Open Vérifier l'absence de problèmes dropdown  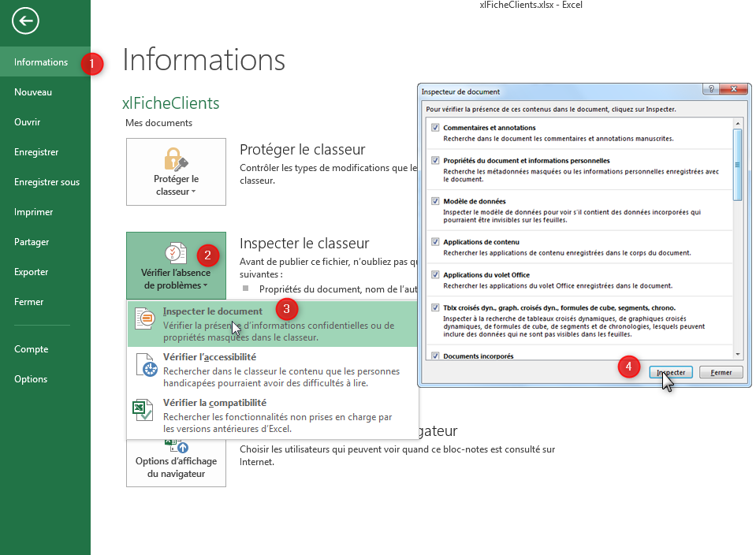pos(176,266)
